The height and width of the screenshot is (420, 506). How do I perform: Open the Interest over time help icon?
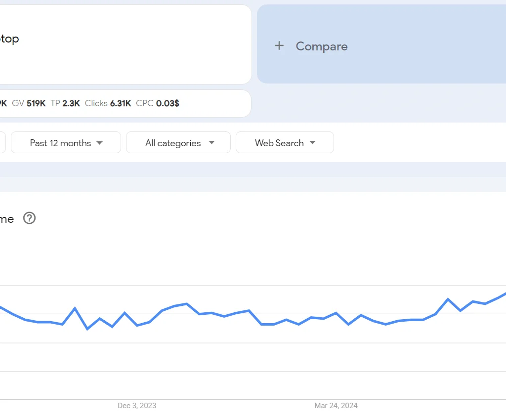tap(29, 218)
